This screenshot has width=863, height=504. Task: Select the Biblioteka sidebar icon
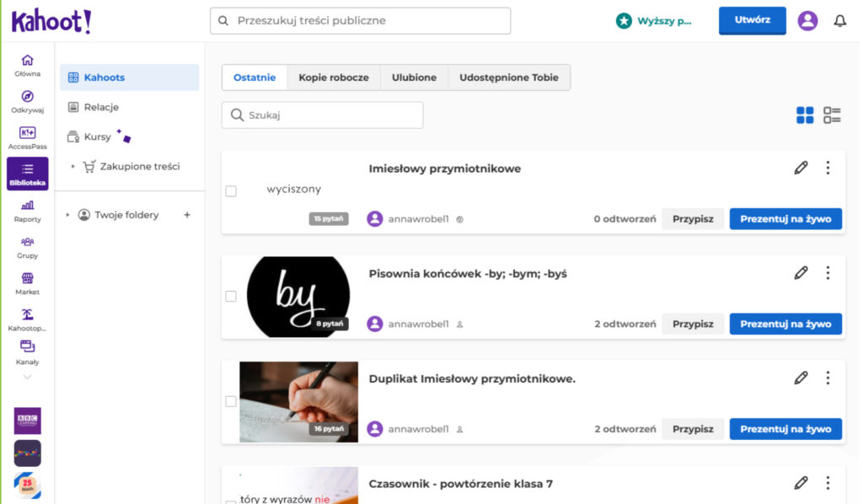click(x=27, y=174)
